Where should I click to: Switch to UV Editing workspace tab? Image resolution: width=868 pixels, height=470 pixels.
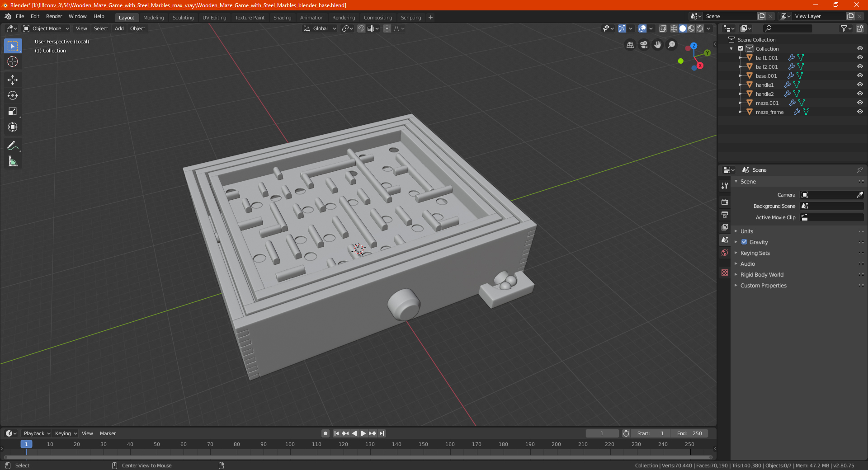pos(214,18)
